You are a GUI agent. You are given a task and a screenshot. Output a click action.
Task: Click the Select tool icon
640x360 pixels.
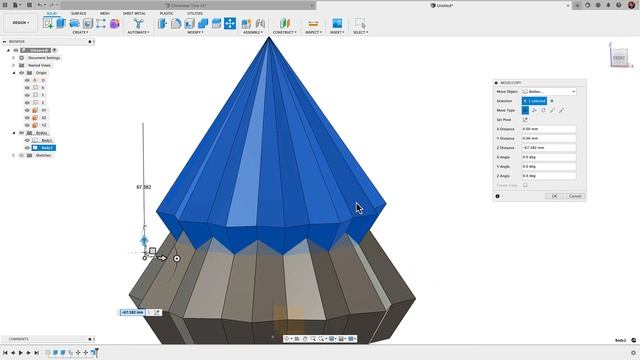360,23
